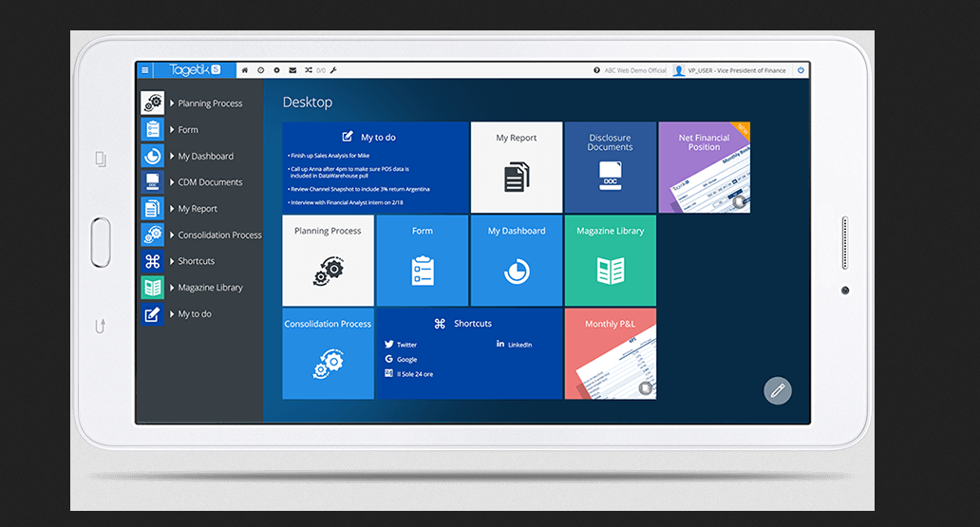Expand the My Report sidebar arrow
The height and width of the screenshot is (527, 980).
(x=172, y=209)
